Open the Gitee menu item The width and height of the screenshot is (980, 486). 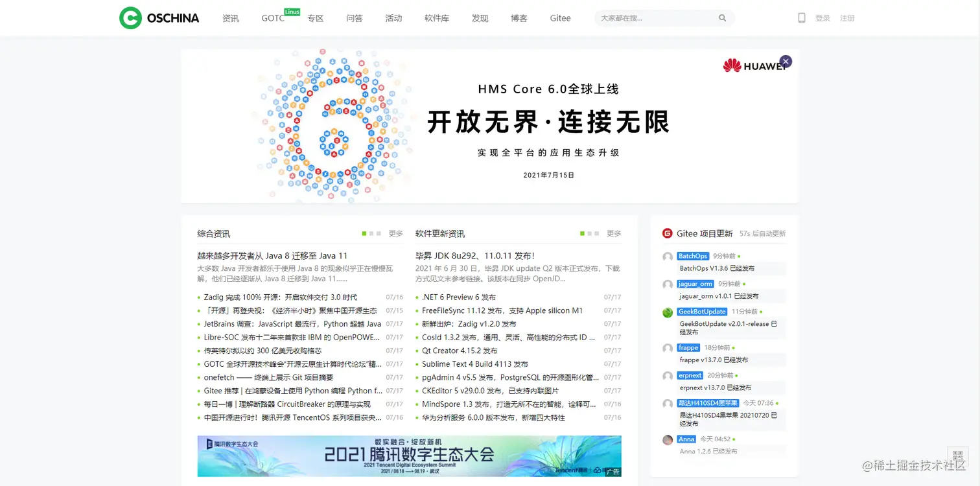click(560, 18)
